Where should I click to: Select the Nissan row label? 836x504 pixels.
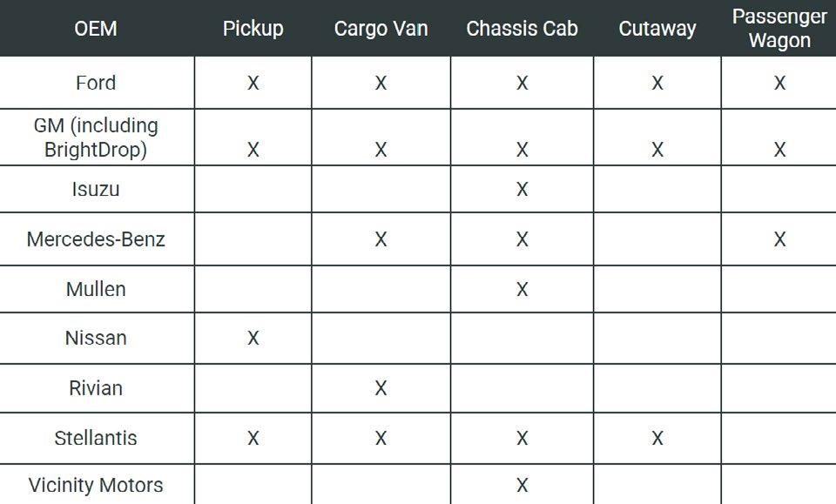coord(96,338)
